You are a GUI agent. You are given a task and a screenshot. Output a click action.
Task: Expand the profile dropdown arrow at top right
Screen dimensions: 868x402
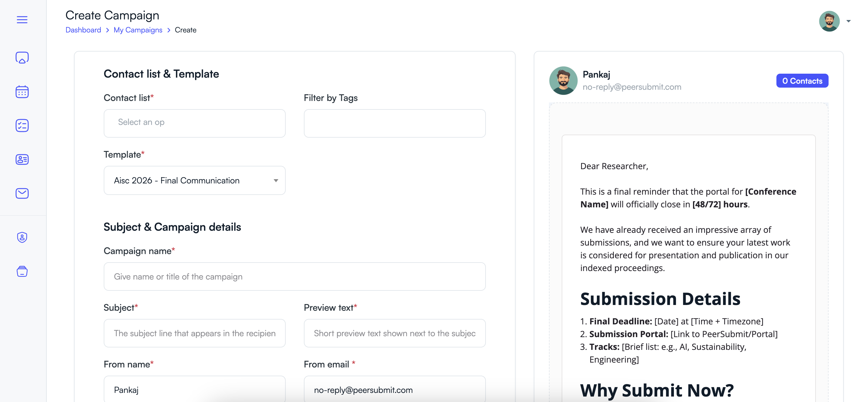coord(848,21)
